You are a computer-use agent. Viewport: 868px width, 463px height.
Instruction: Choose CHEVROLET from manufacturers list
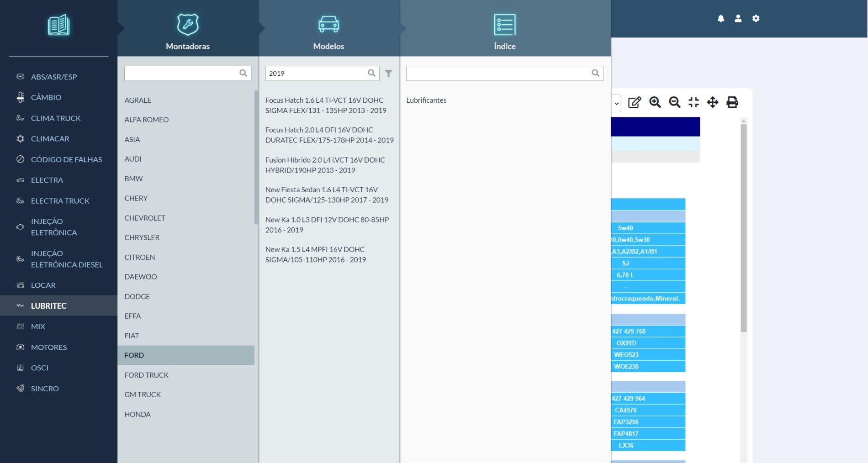(145, 218)
